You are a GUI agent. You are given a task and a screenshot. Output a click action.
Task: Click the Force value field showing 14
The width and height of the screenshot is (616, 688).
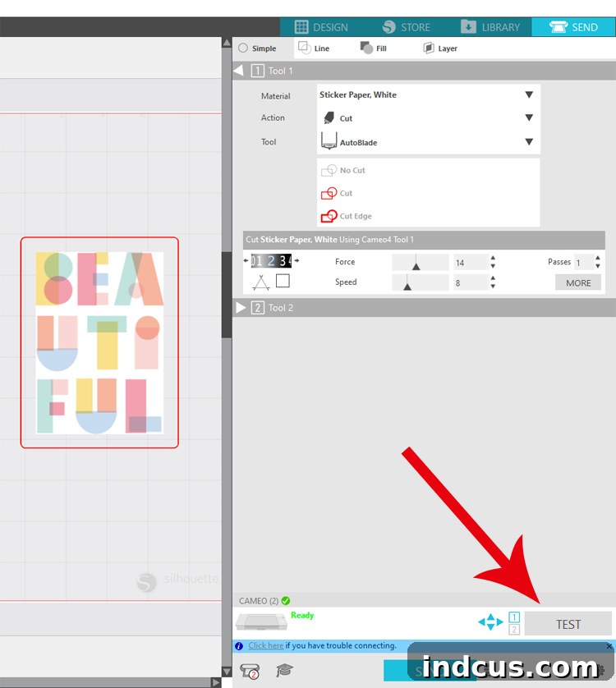click(471, 263)
